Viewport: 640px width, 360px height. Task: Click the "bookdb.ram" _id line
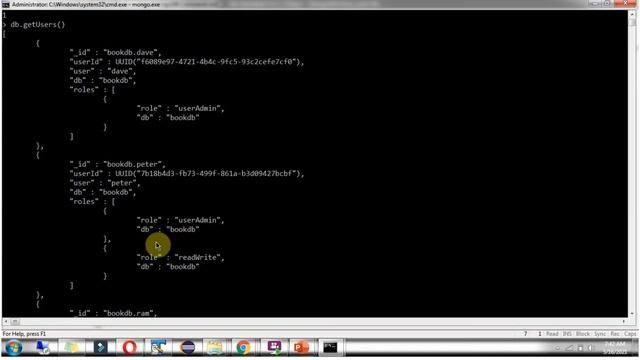tap(113, 313)
